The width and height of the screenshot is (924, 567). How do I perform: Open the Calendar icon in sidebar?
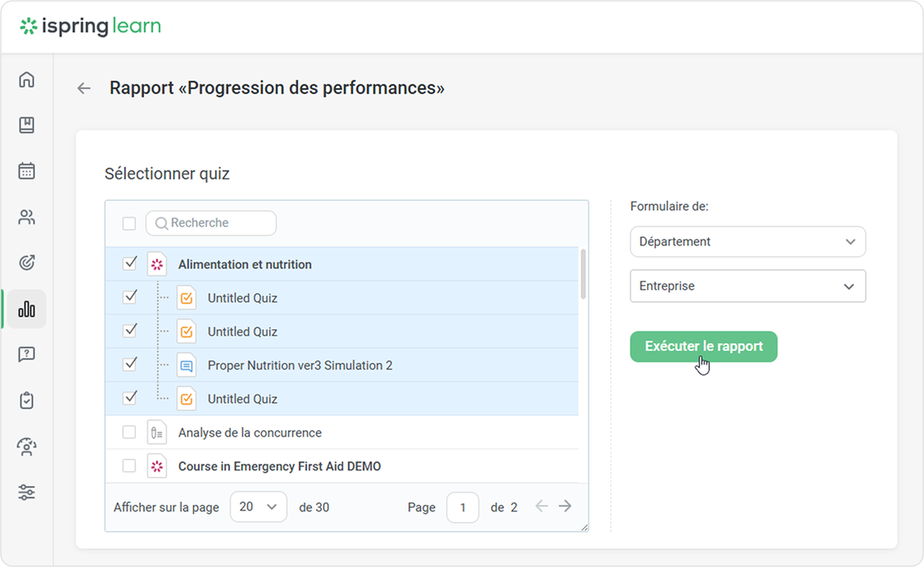[27, 171]
